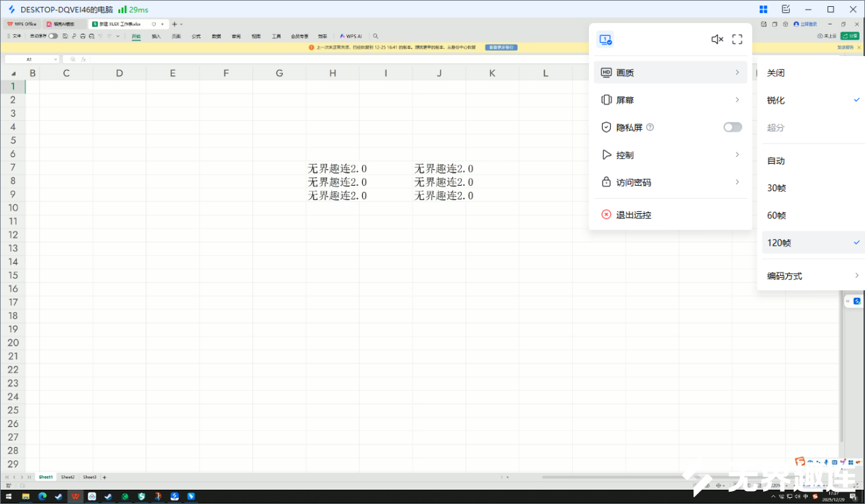Enter fullscreen using the corner-brackets icon
Viewport: 865px width, 504px height.
coord(737,40)
